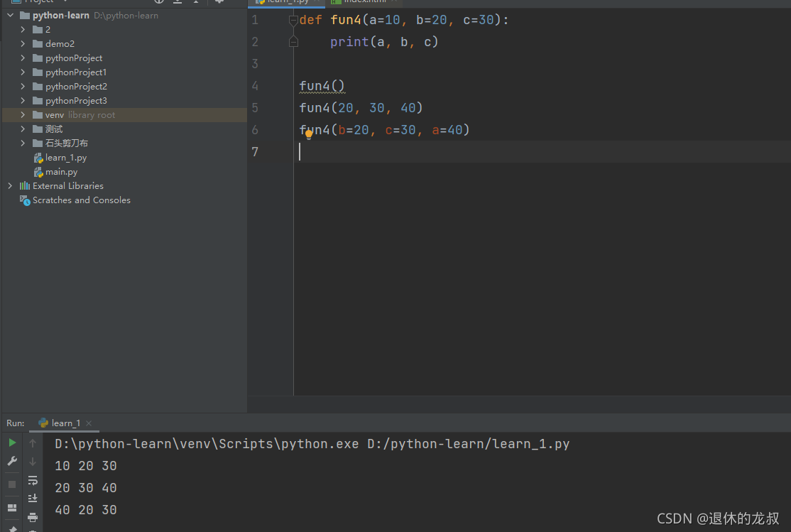Open the restore layout icon in Run panel
The height and width of the screenshot is (532, 791).
pos(12,508)
